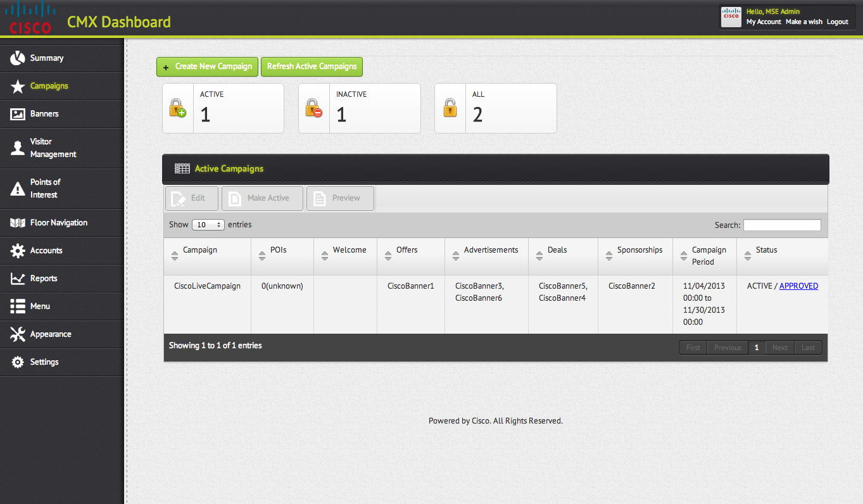Screen dimensions: 863x504
Task: Click the Banners picture icon
Action: [18, 114]
